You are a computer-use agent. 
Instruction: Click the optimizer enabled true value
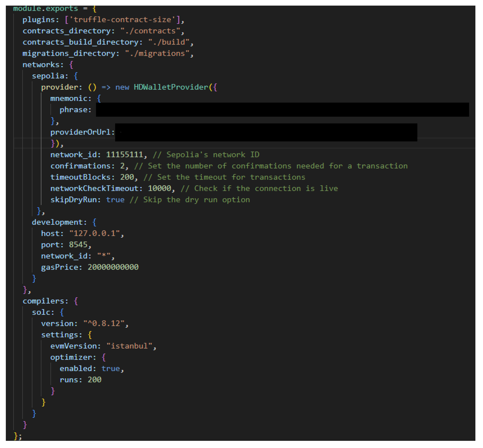pos(111,368)
